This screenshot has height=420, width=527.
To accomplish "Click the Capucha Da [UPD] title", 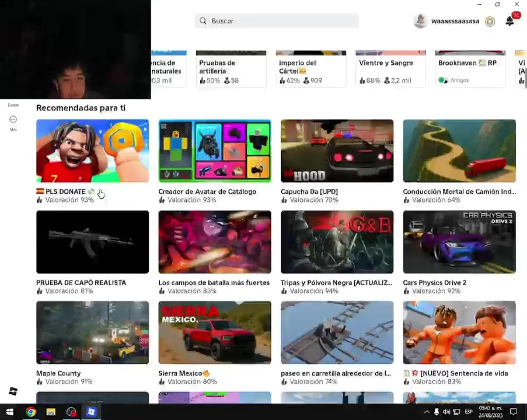I will coord(309,191).
